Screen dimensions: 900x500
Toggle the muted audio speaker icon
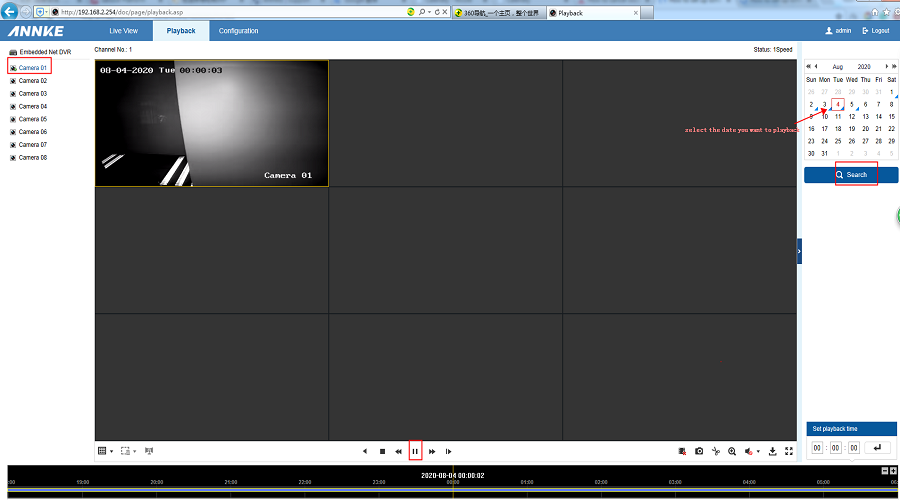click(x=748, y=451)
